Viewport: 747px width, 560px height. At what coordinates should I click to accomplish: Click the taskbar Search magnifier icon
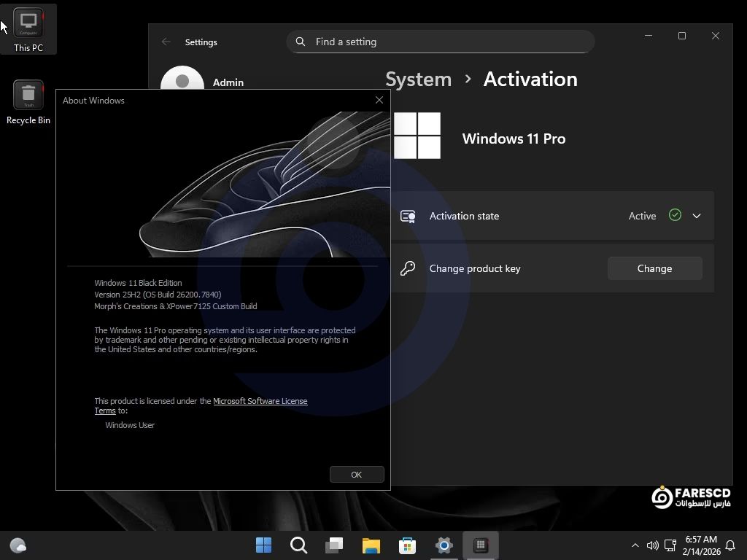(x=298, y=545)
